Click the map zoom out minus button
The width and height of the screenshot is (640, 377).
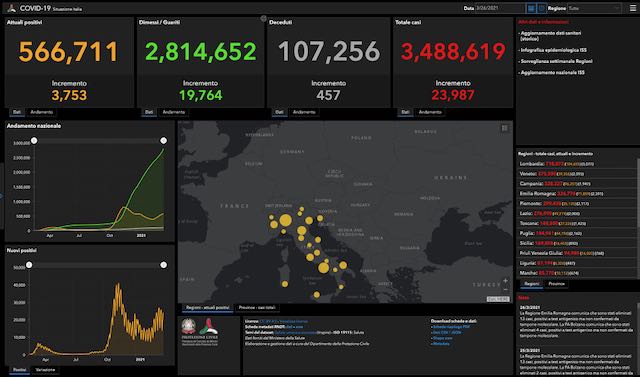tap(505, 290)
